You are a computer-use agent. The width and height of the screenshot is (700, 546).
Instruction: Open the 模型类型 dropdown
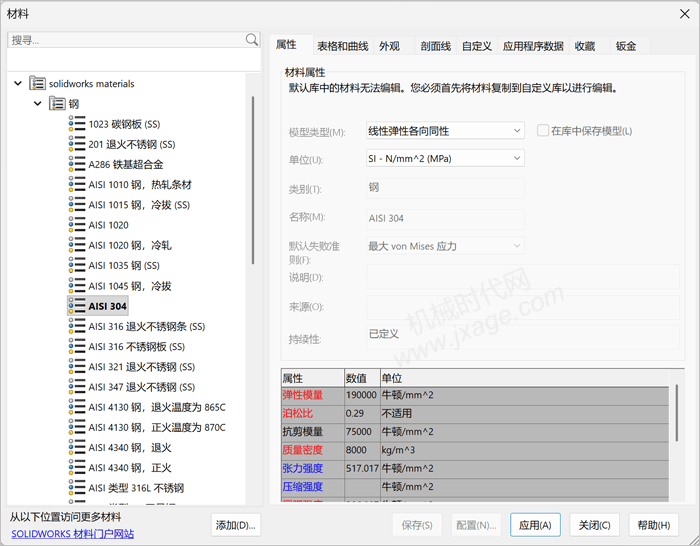pos(445,131)
